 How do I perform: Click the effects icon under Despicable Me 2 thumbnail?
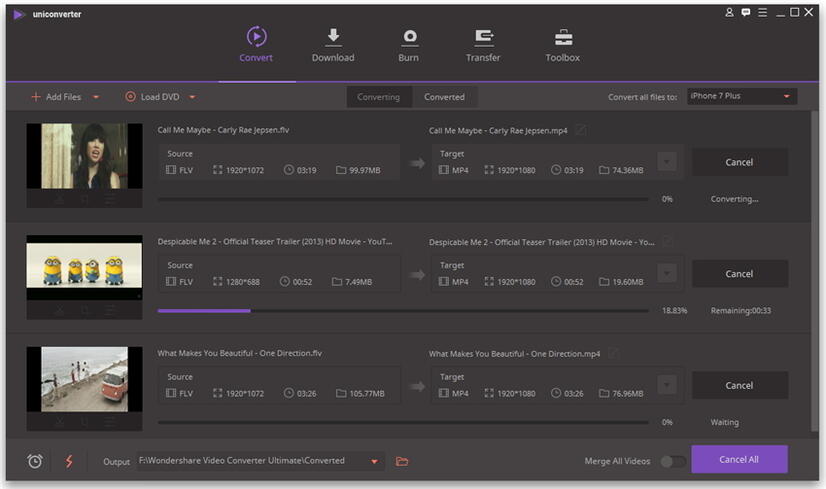click(110, 311)
